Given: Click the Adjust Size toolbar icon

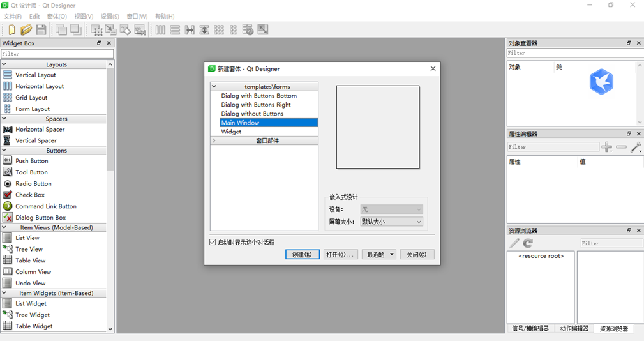Looking at the screenshot, I should coord(262,29).
